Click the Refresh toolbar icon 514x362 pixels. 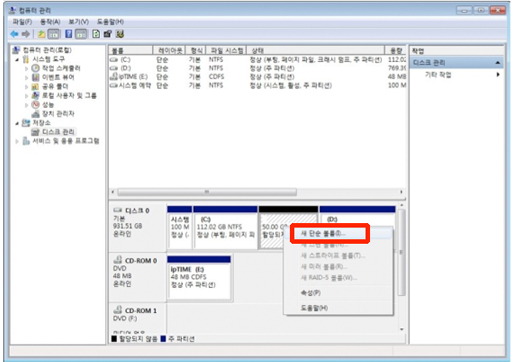96,34
